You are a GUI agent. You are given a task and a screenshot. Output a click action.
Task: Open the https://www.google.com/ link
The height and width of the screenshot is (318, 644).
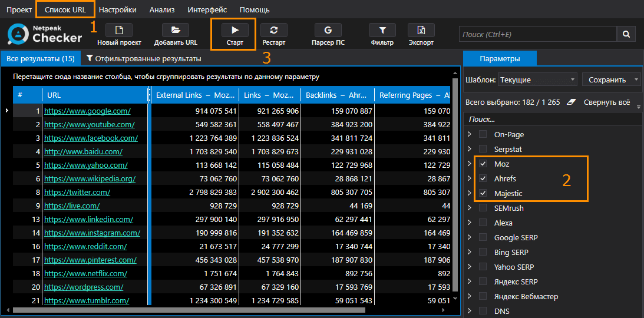coord(87,111)
